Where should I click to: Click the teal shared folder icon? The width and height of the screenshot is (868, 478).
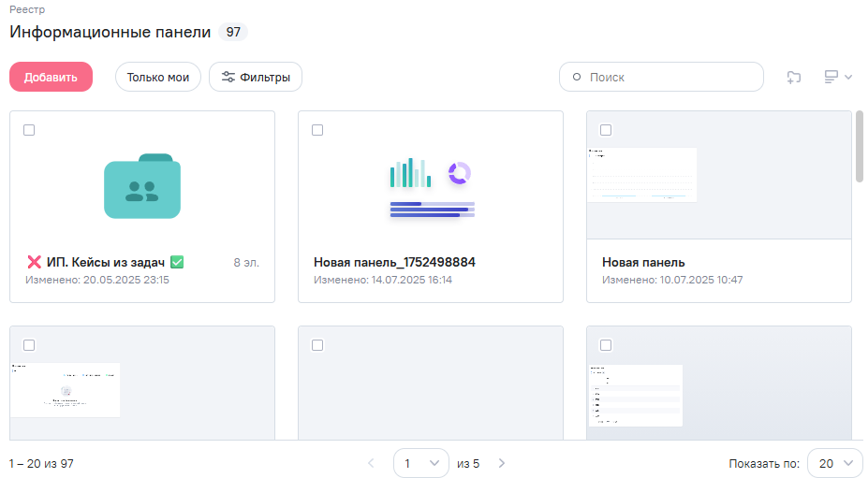pyautogui.click(x=142, y=186)
